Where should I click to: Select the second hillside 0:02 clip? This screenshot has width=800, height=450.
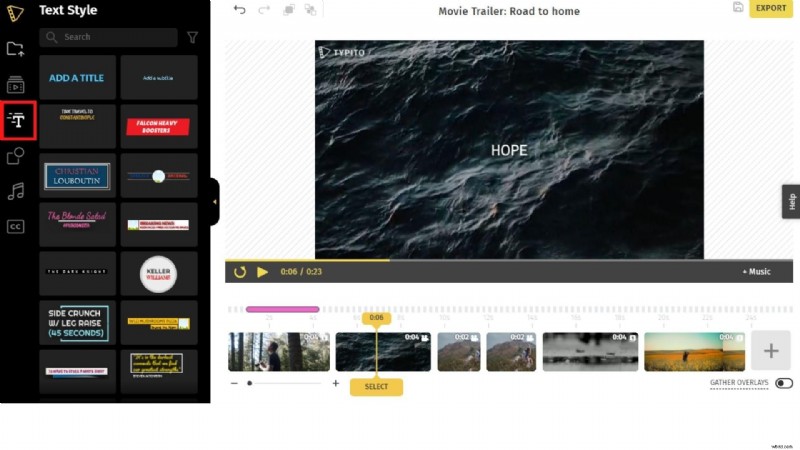click(511, 352)
